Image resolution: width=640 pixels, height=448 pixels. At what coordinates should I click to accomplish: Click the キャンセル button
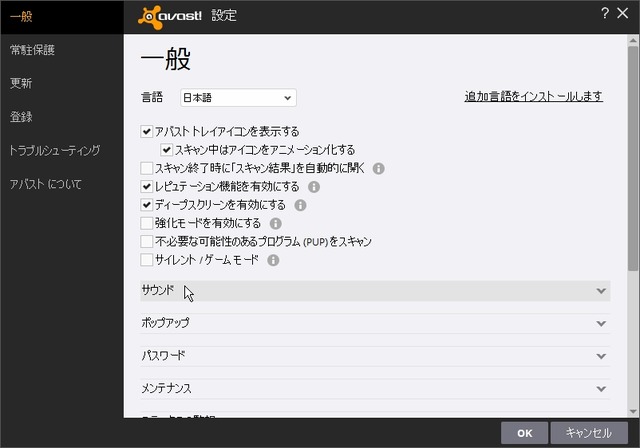pos(589,433)
